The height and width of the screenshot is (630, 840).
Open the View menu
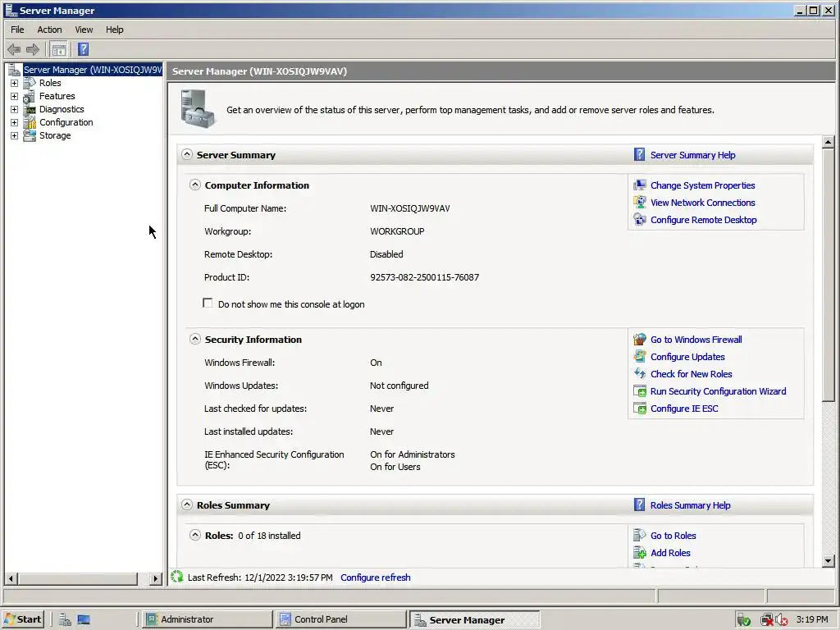click(84, 30)
